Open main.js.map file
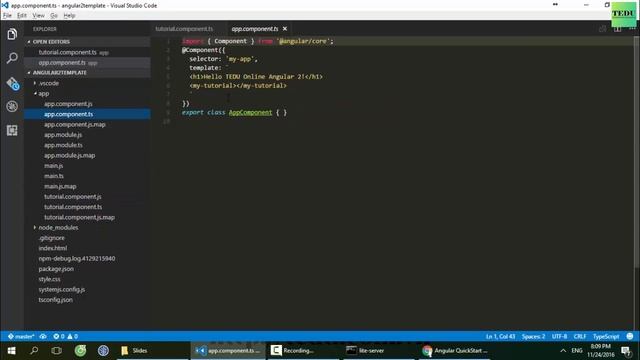The width and height of the screenshot is (640, 360). click(x=60, y=186)
